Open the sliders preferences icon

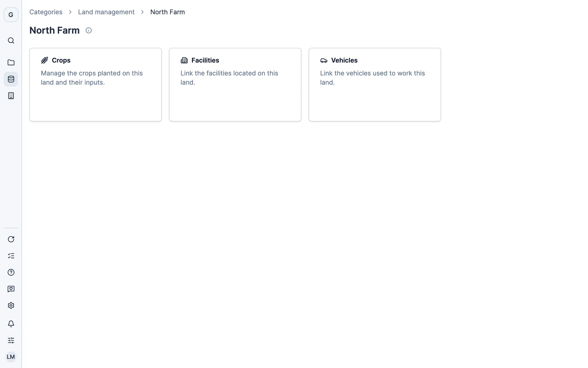(x=11, y=341)
